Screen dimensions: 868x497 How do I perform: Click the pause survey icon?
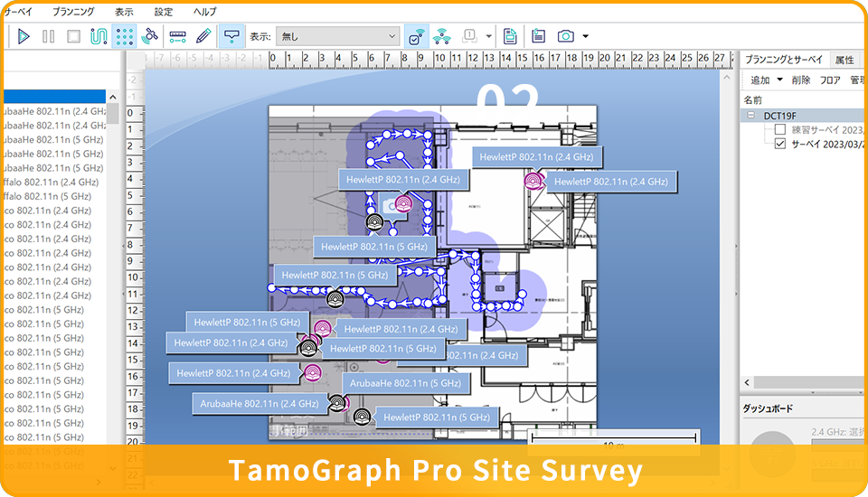(x=49, y=36)
